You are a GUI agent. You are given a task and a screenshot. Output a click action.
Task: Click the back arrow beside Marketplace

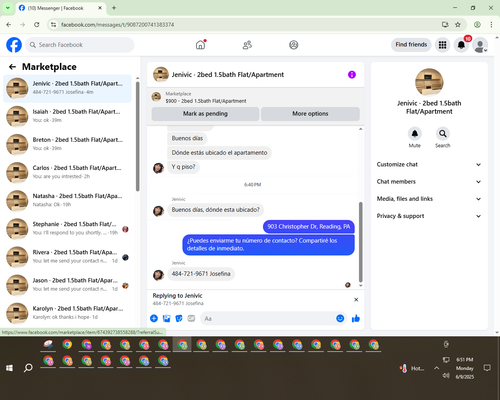pos(12,67)
